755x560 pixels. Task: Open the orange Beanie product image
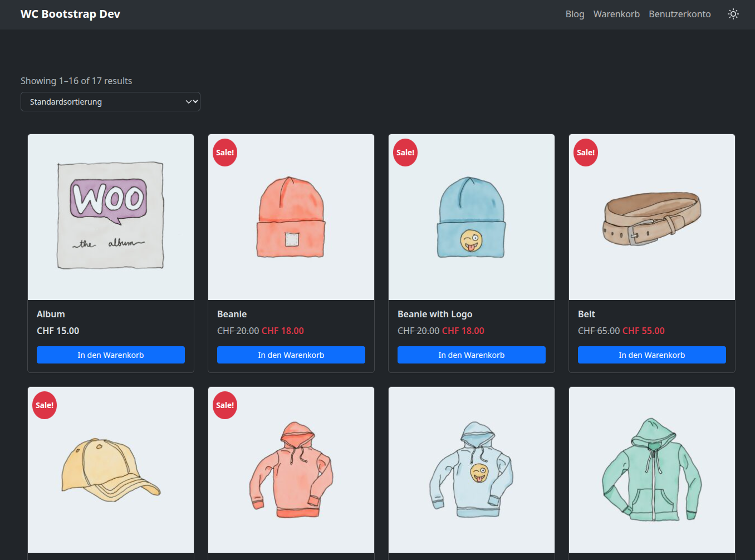pos(291,217)
